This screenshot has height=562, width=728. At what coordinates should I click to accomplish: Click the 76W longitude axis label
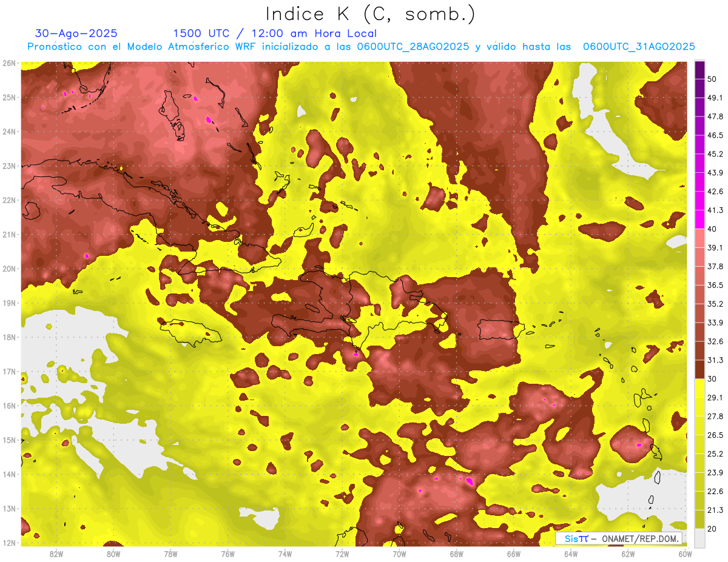(227, 554)
